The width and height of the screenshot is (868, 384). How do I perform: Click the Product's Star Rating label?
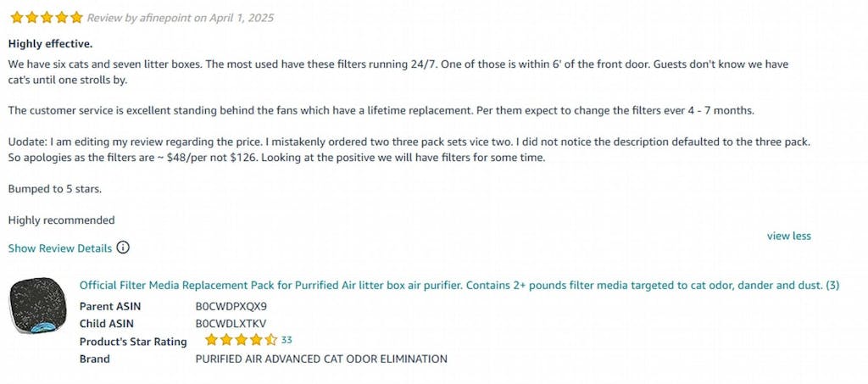coord(133,341)
